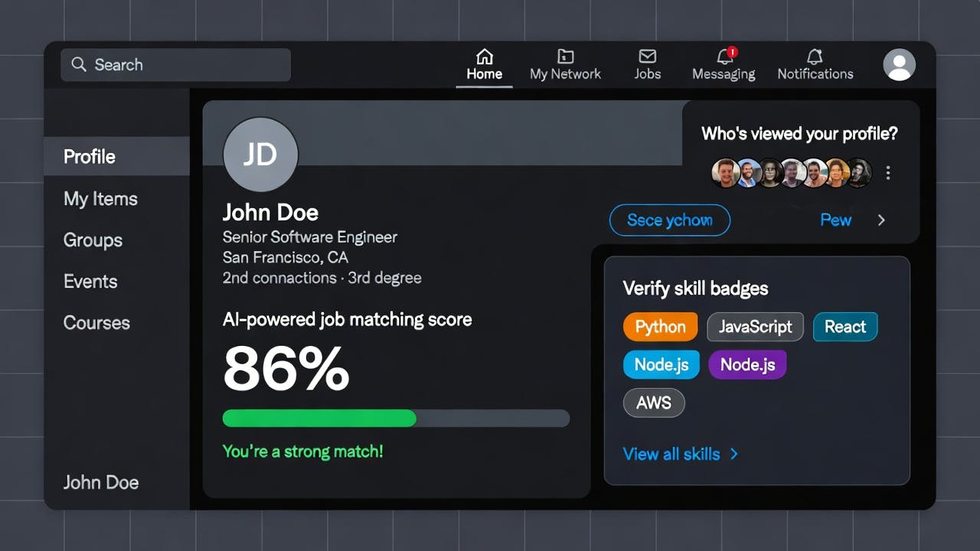Click the magnifier icon in the search bar
This screenshot has width=980, height=551.
[79, 65]
